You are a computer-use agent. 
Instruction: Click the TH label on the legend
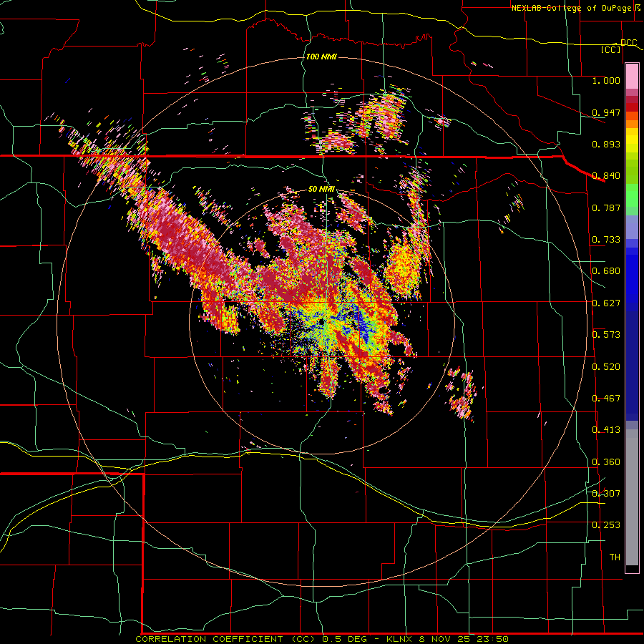tap(615, 557)
